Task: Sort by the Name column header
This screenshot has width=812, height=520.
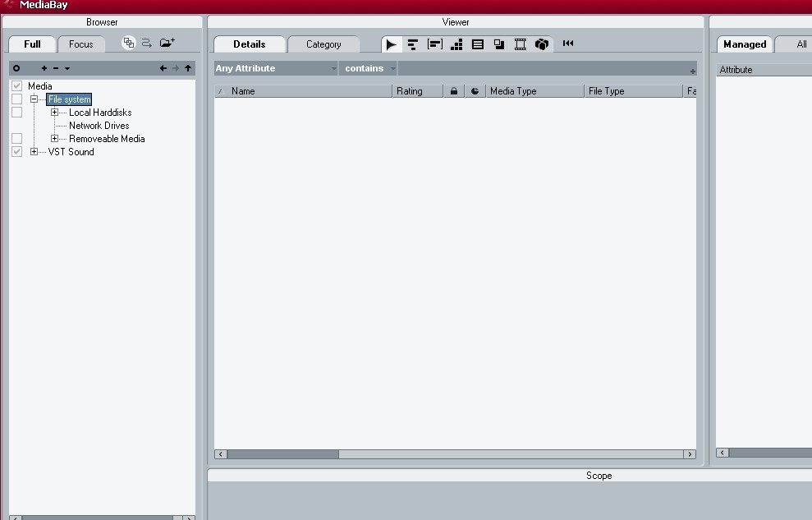Action: (304, 91)
